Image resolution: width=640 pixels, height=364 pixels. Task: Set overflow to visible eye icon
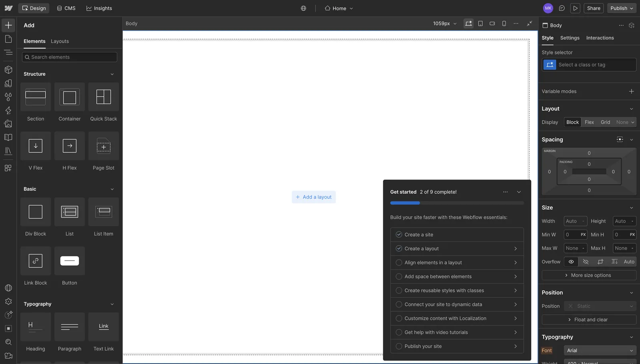point(571,262)
